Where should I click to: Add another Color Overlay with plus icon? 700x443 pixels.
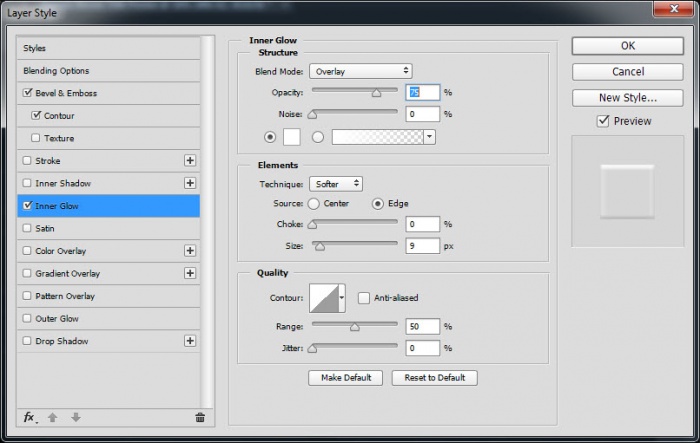190,251
